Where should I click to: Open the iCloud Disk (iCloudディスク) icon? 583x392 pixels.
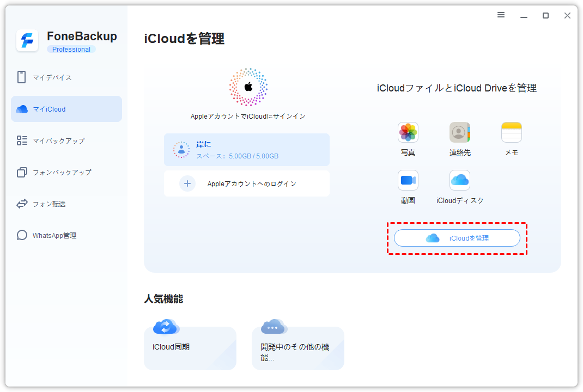coord(459,180)
